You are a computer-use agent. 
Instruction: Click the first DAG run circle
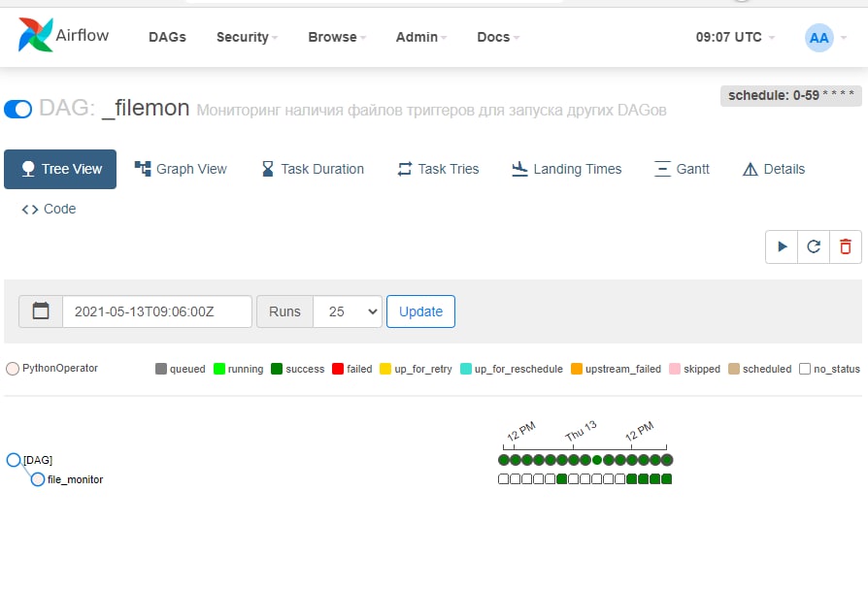(503, 460)
